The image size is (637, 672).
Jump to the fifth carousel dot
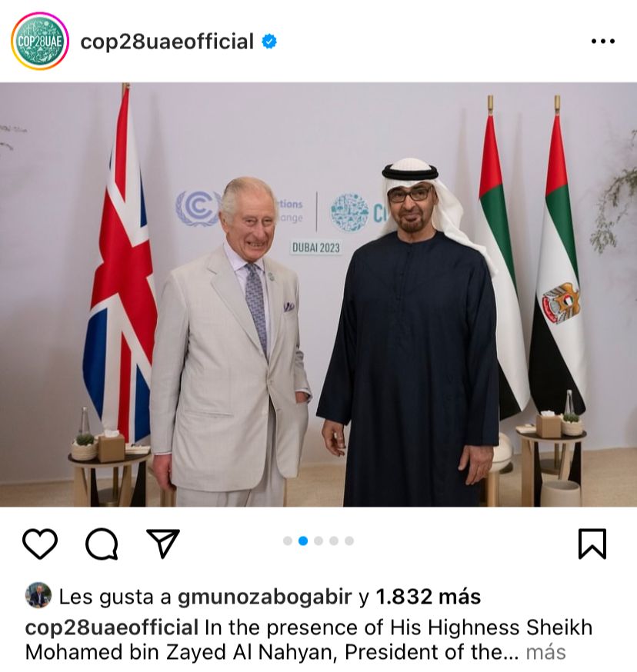349,541
